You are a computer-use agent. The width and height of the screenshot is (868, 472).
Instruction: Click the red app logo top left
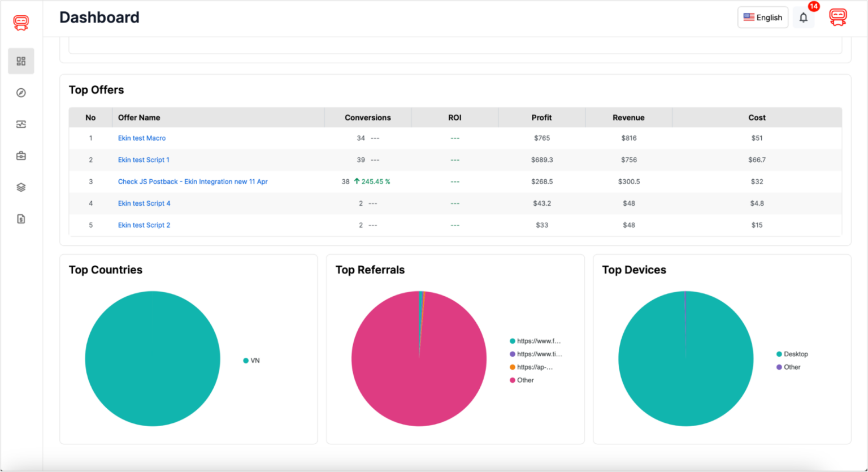(20, 22)
